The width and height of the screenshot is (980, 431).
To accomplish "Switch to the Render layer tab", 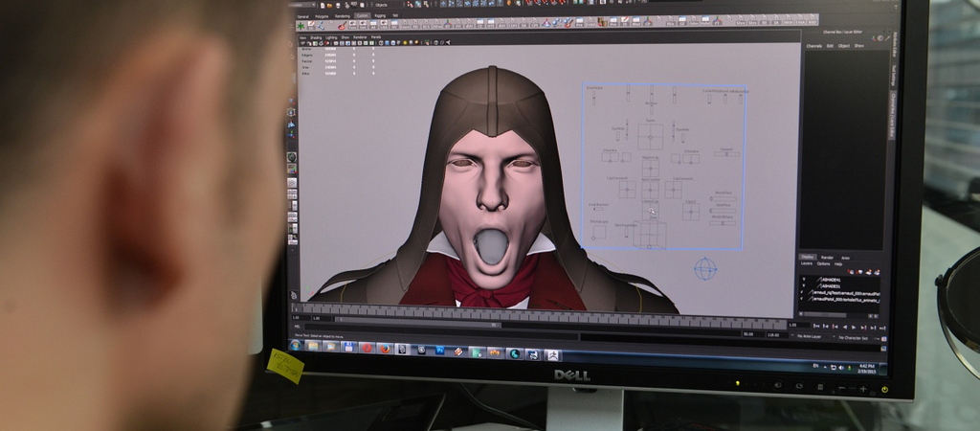I will (828, 258).
